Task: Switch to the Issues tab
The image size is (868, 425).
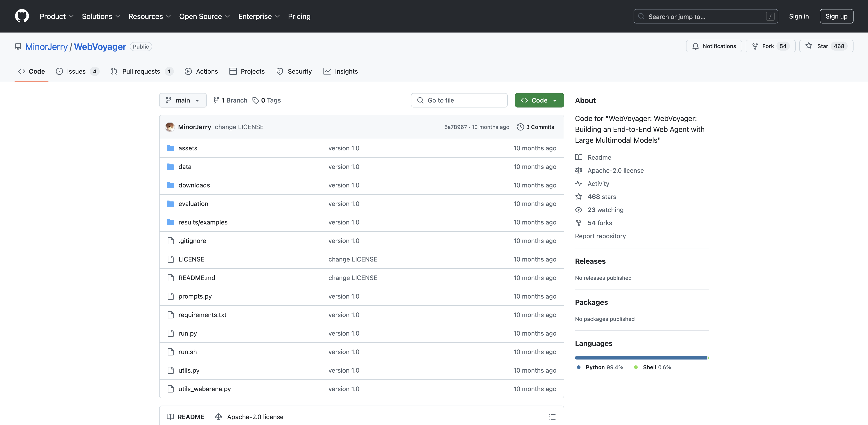Action: click(x=78, y=71)
